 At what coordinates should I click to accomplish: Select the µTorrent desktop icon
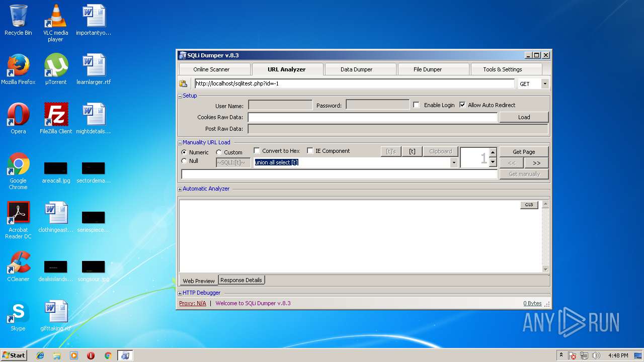55,69
